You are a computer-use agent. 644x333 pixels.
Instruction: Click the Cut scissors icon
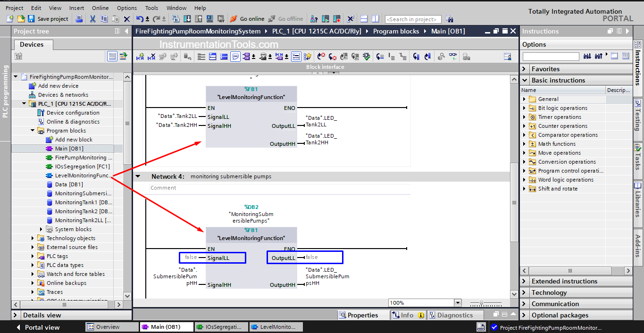[x=92, y=19]
